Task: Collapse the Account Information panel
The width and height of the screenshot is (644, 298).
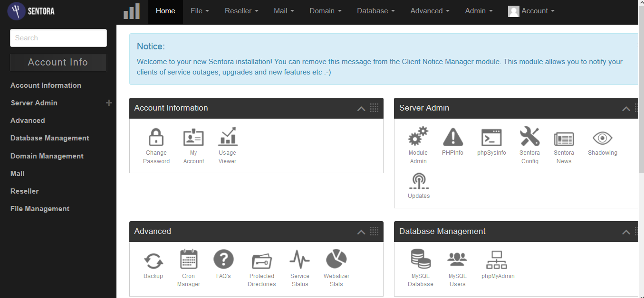Action: [x=361, y=109]
